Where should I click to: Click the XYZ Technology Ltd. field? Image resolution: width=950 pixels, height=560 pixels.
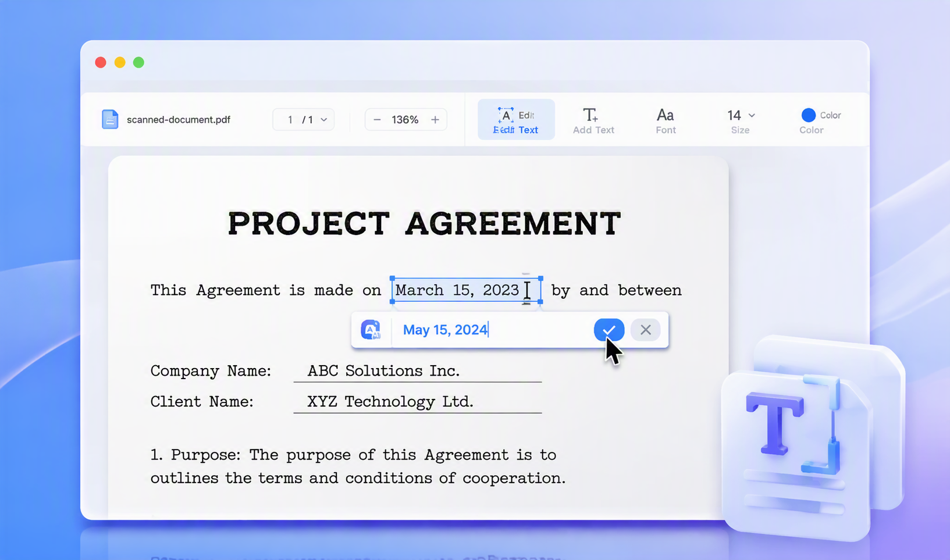[x=418, y=401]
